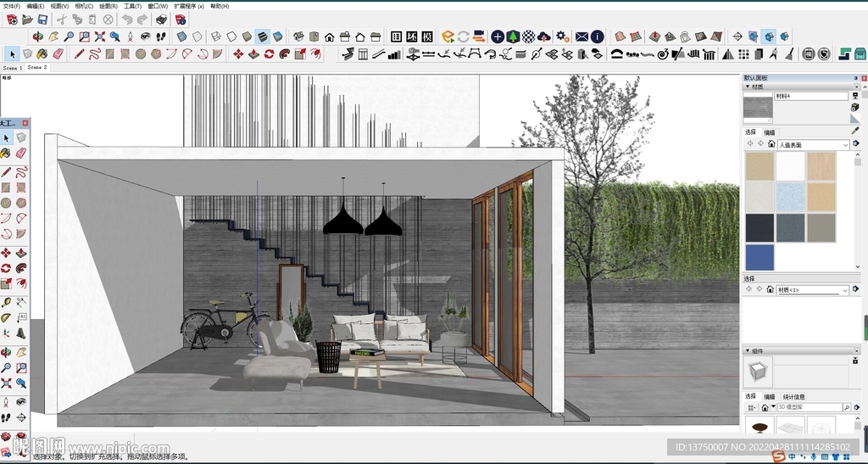Toggle shaded with textures style
The image size is (868, 464).
tap(262, 36)
